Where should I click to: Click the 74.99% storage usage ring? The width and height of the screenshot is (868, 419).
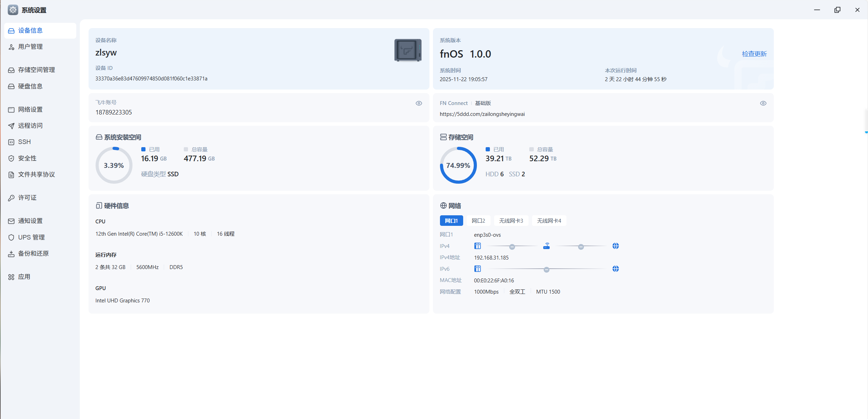pyautogui.click(x=458, y=165)
